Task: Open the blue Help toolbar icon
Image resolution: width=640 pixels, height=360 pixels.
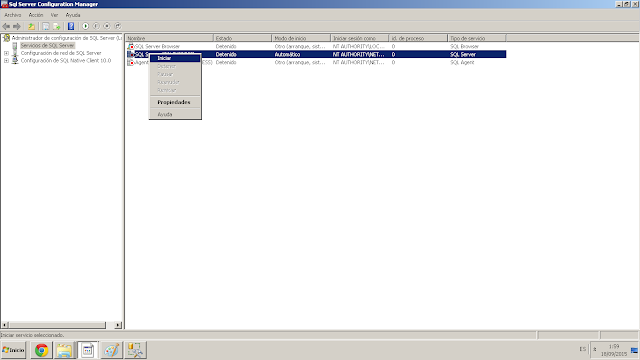Action: [x=71, y=26]
